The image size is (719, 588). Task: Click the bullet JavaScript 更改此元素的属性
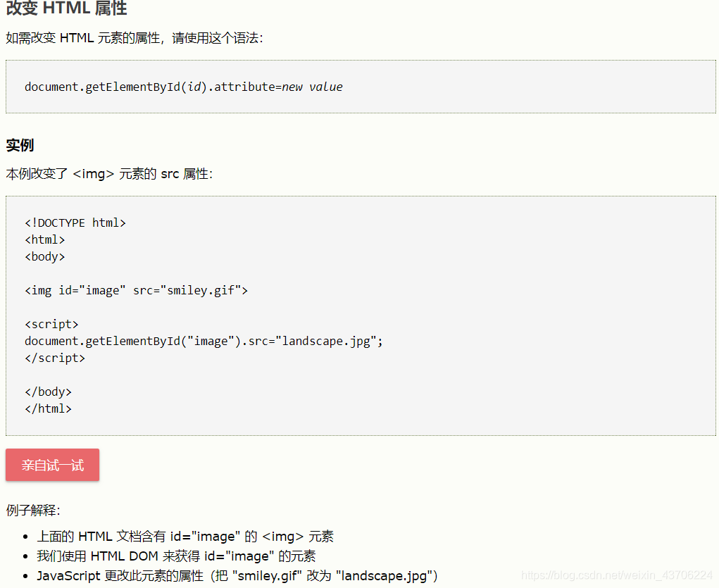[237, 575]
